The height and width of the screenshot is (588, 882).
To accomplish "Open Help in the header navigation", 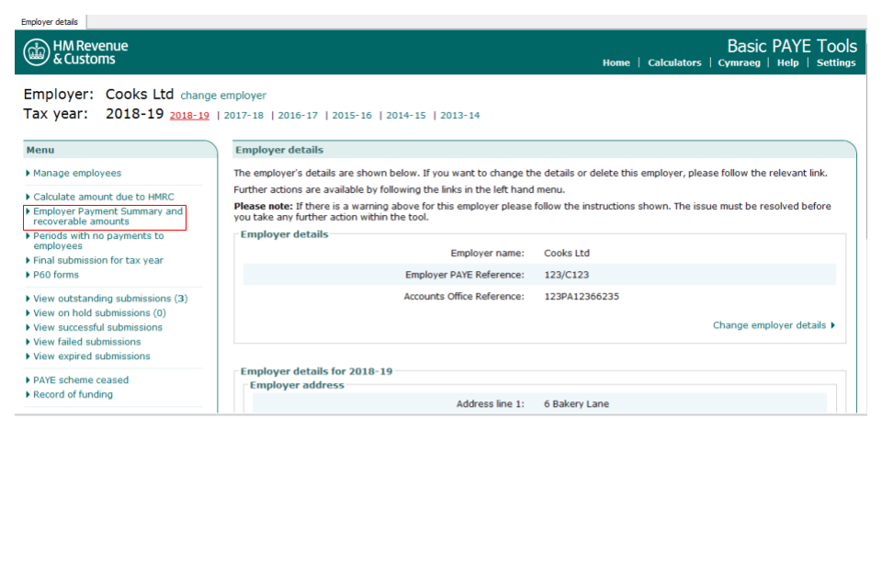I will click(787, 62).
